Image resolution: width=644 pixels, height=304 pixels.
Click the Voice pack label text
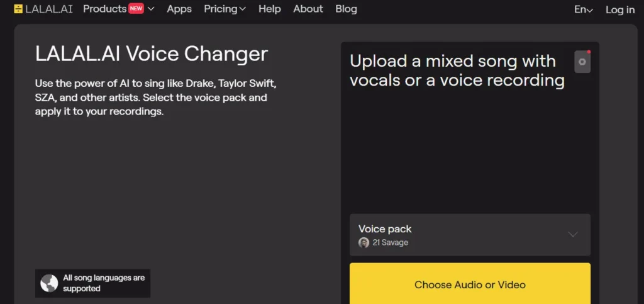pos(385,229)
